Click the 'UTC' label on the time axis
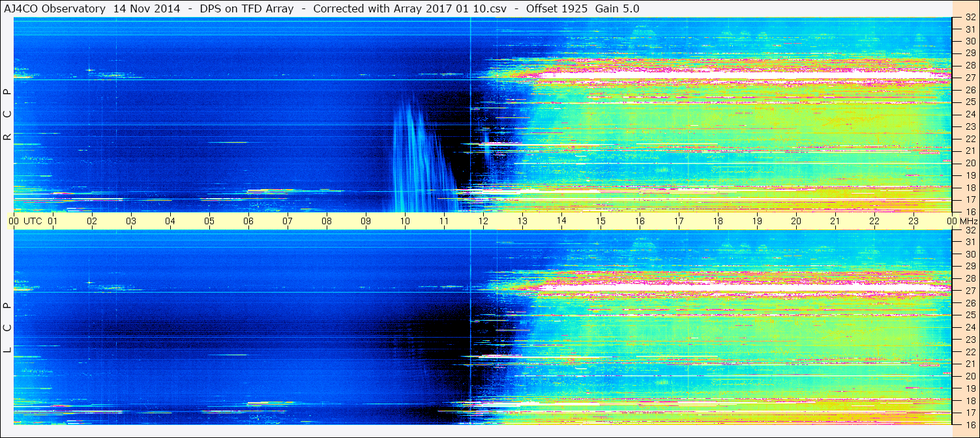The width and height of the screenshot is (980, 438). click(33, 221)
